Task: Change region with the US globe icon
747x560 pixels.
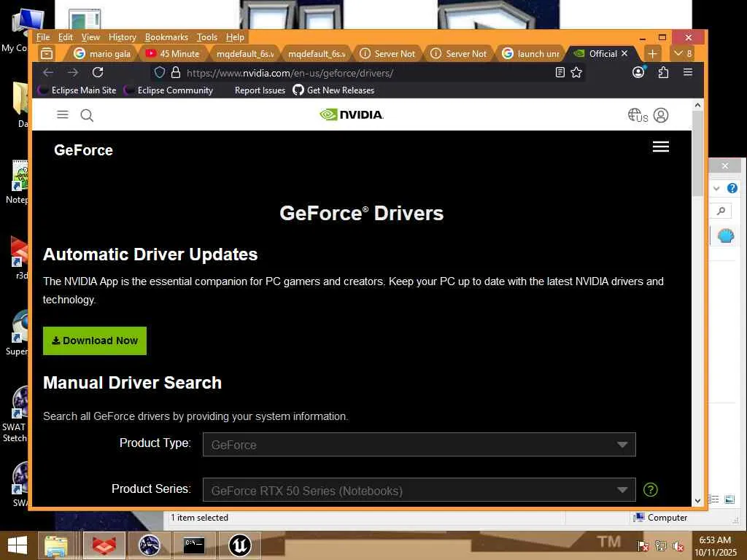Action: click(x=638, y=115)
